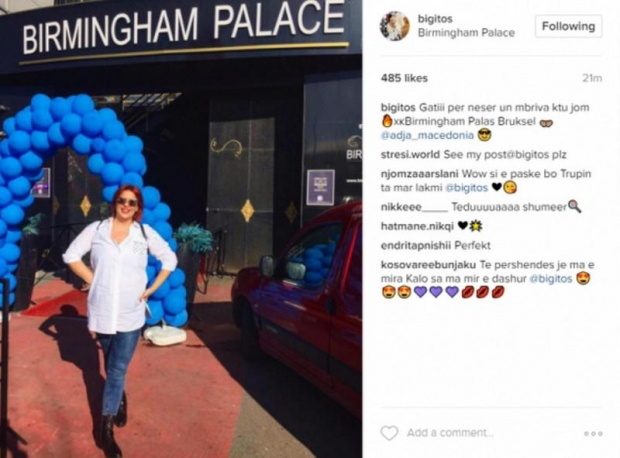
Task: Open kosovareebunjaku commenter profile
Action: [x=428, y=265]
